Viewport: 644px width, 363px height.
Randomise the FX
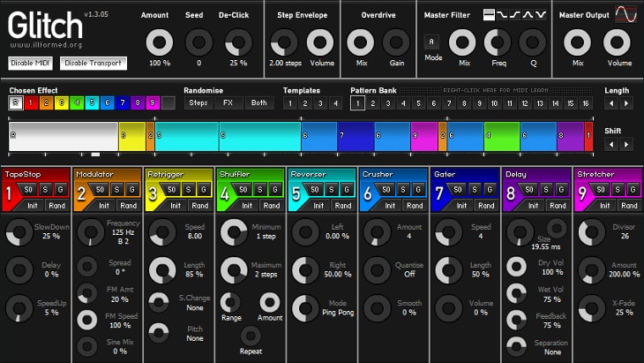(228, 102)
